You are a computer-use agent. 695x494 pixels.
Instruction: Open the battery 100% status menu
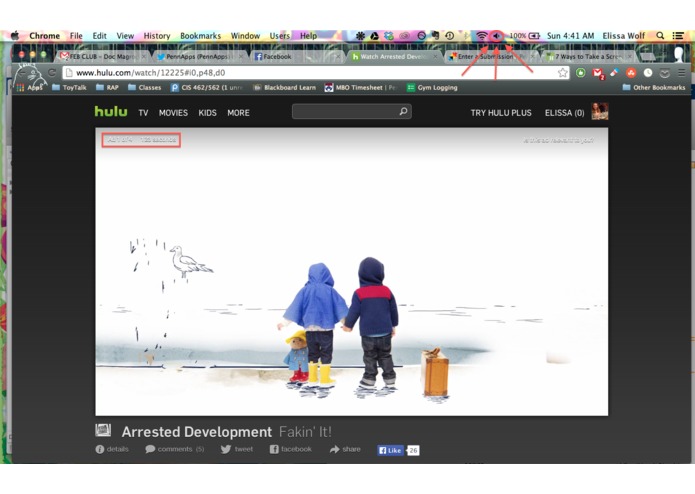[x=524, y=36]
